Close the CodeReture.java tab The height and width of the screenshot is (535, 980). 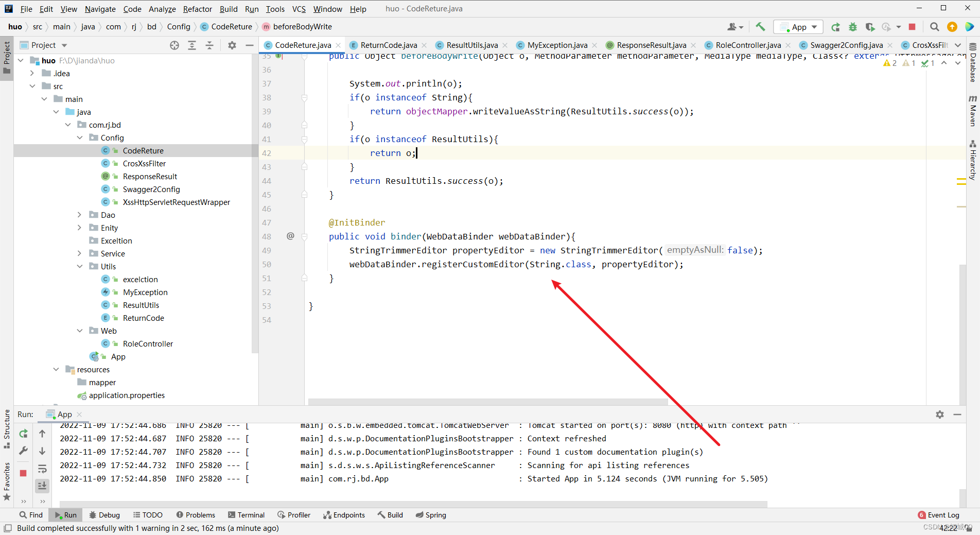pos(338,45)
